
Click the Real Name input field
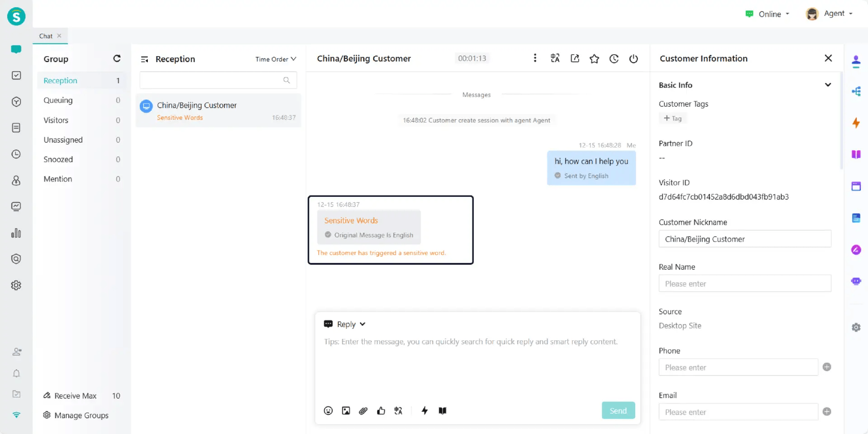(x=745, y=284)
